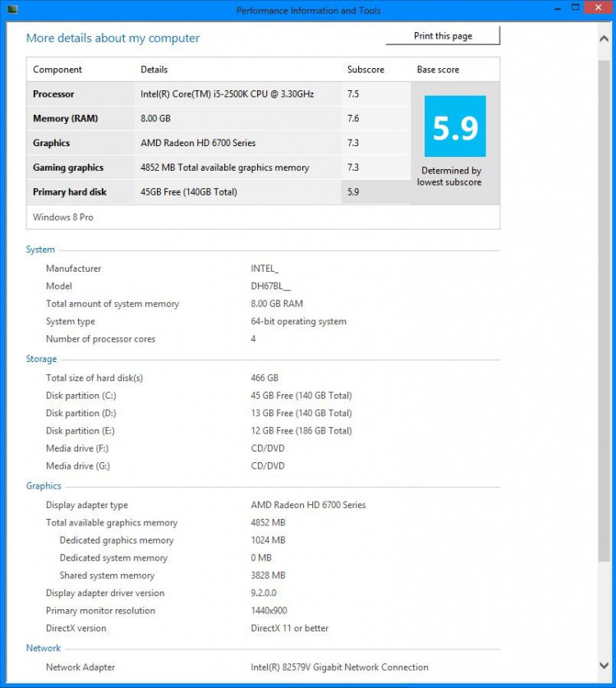Viewport: 616px width, 688px height.
Task: Close the Performance Information and Tools window
Action: 598,7
